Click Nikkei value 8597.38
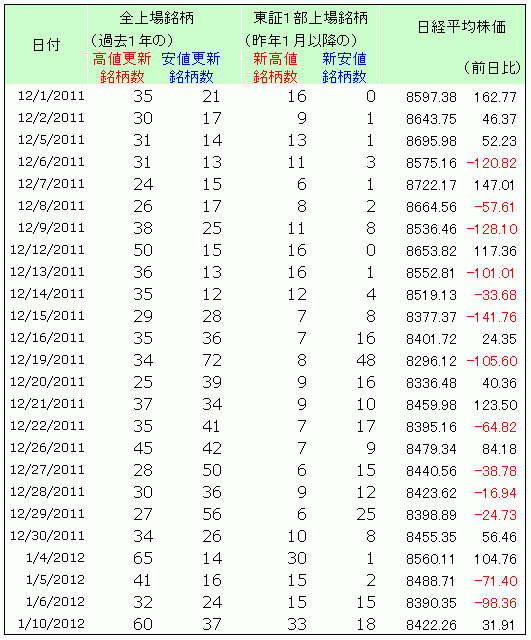531x640 pixels. click(x=431, y=97)
